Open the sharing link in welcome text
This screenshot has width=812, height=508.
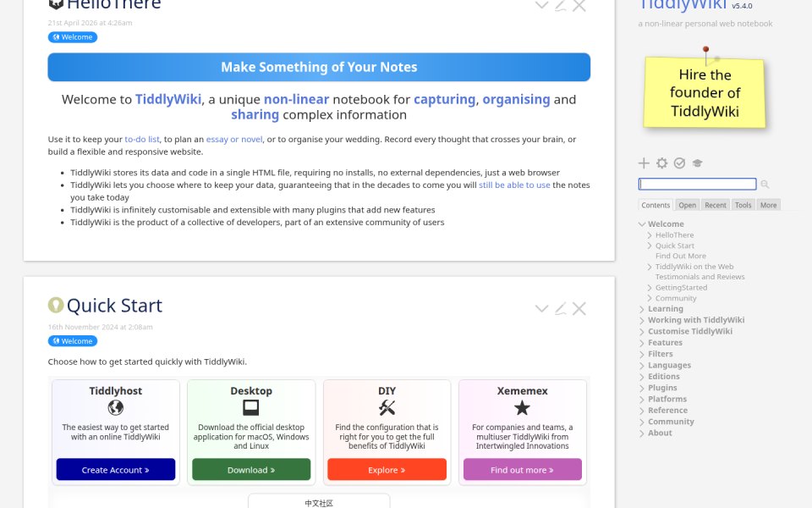(255, 114)
